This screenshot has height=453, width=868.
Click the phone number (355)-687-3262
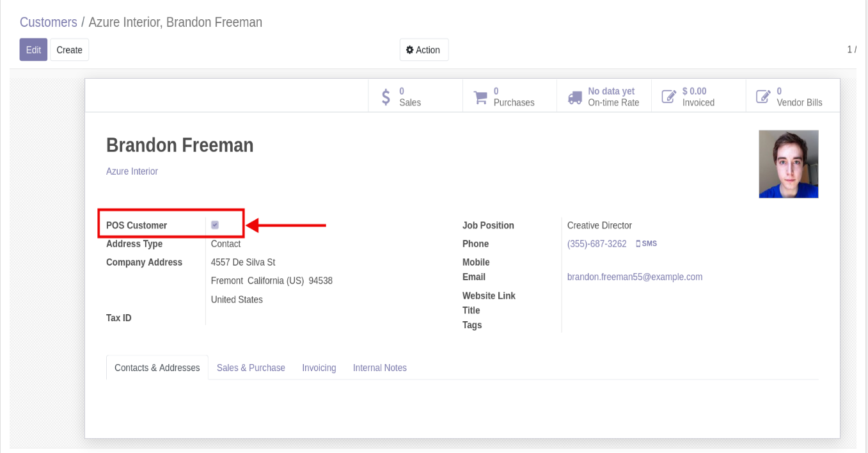[597, 244]
